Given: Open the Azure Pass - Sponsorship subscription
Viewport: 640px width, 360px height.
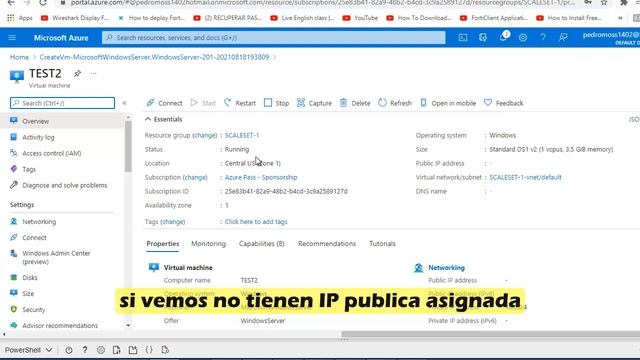Looking at the screenshot, I should pyautogui.click(x=261, y=177).
